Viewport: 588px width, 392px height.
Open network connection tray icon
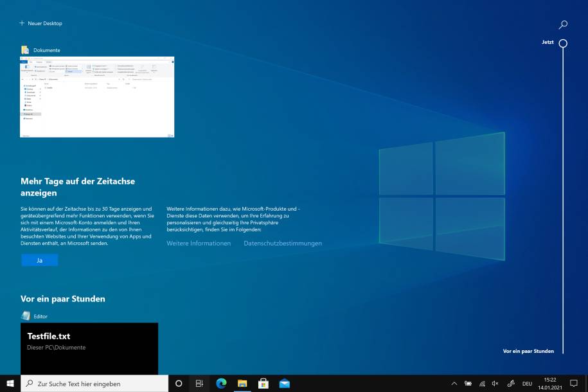click(482, 384)
